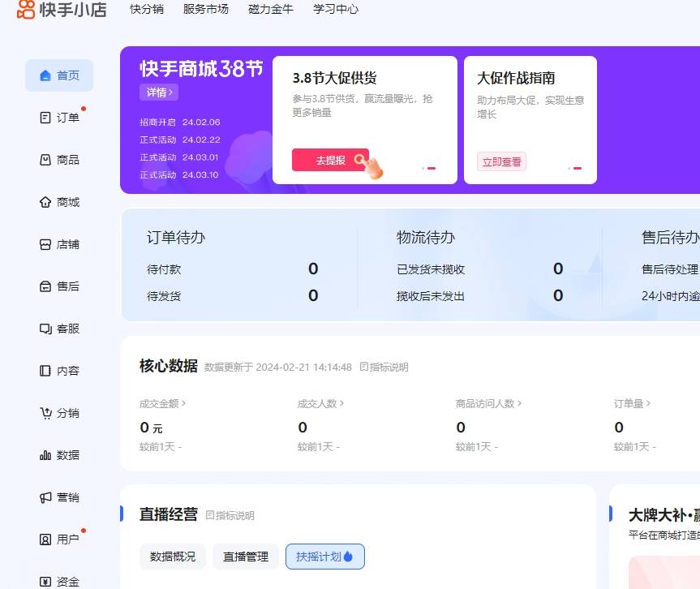Screen dimensions: 700x589
Task: Open 售后 after-sales icon in sidebar
Action: (x=45, y=286)
